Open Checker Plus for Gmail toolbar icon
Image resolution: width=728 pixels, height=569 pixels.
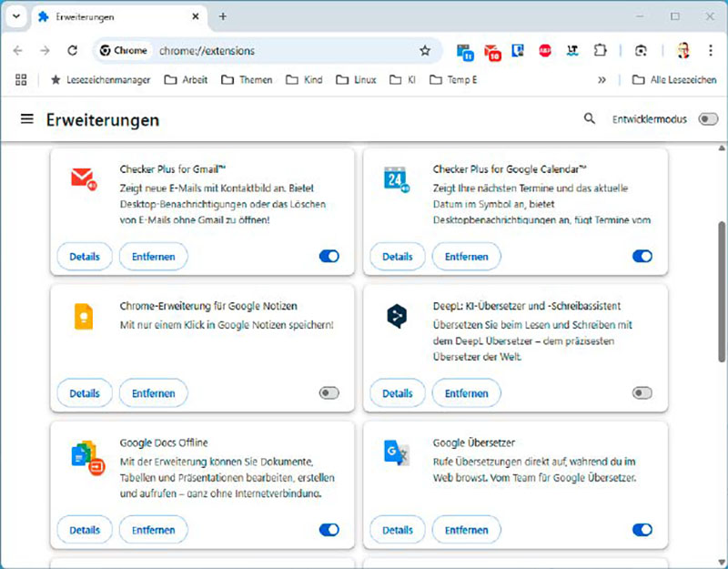point(492,52)
